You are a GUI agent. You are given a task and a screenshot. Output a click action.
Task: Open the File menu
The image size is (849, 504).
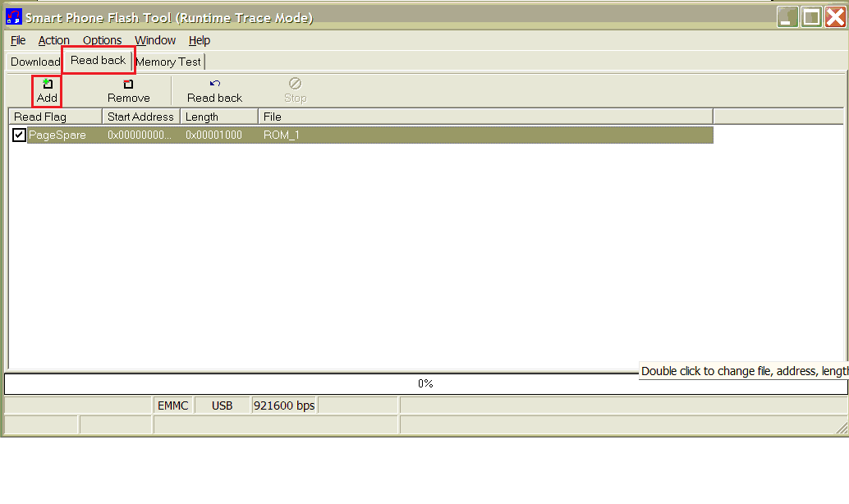tap(18, 40)
